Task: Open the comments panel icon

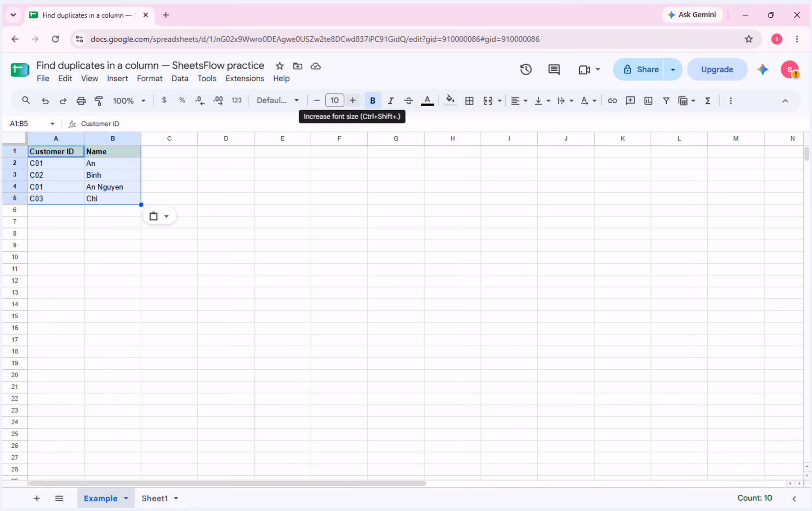Action: click(x=554, y=70)
